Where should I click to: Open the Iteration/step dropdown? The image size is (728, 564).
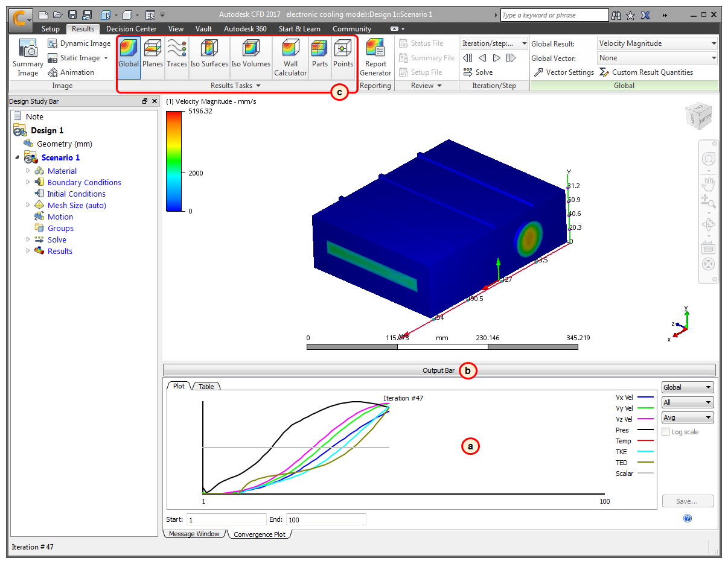pyautogui.click(x=494, y=43)
